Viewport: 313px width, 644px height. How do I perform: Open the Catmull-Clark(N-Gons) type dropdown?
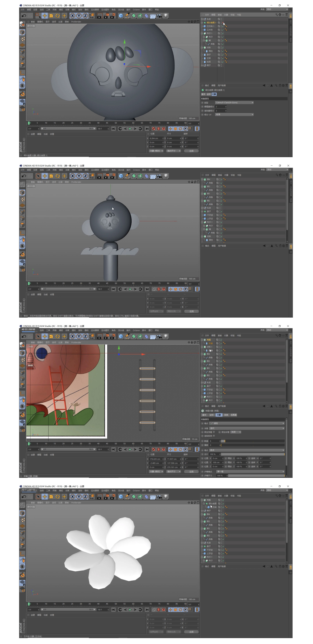tap(234, 103)
